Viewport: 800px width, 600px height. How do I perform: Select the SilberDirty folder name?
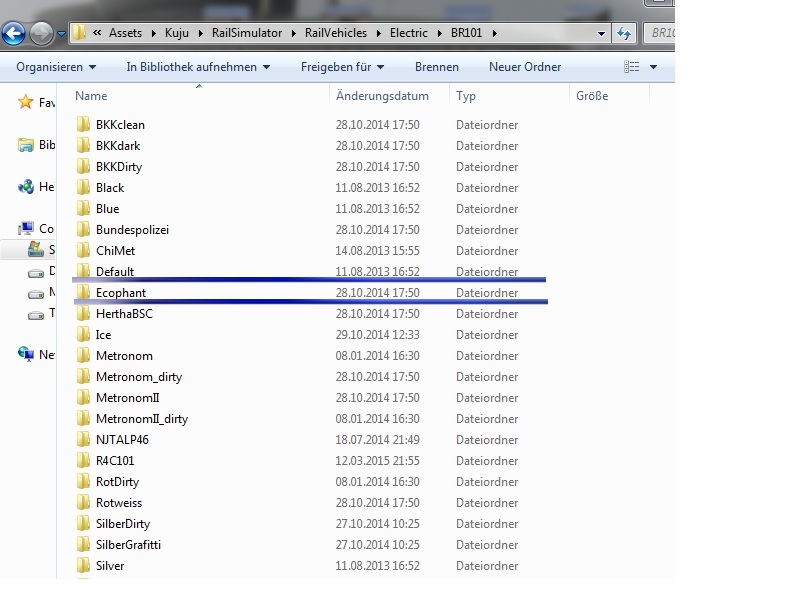(123, 524)
